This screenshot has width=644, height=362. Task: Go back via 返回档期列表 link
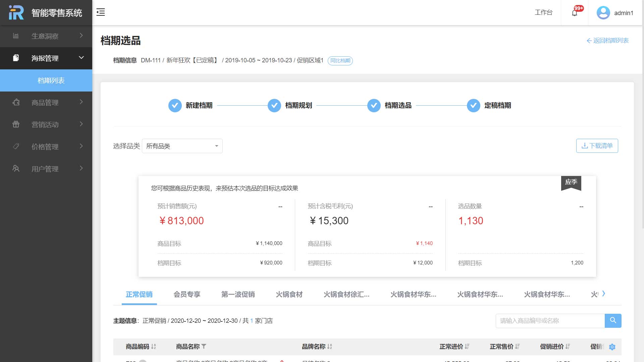pos(607,41)
